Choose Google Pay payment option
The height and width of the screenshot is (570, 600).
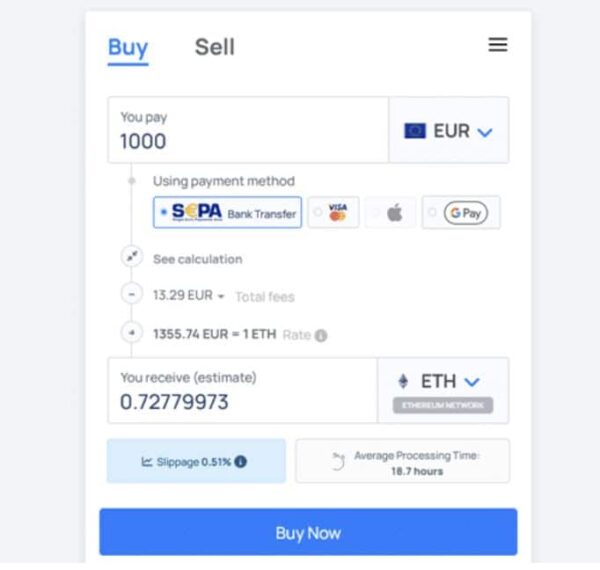click(x=461, y=212)
